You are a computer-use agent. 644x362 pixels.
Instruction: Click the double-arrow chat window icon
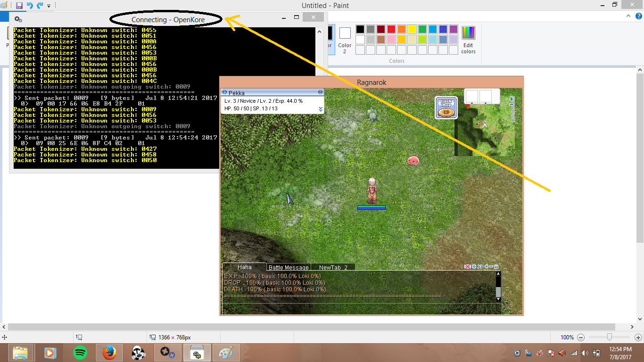480,267
